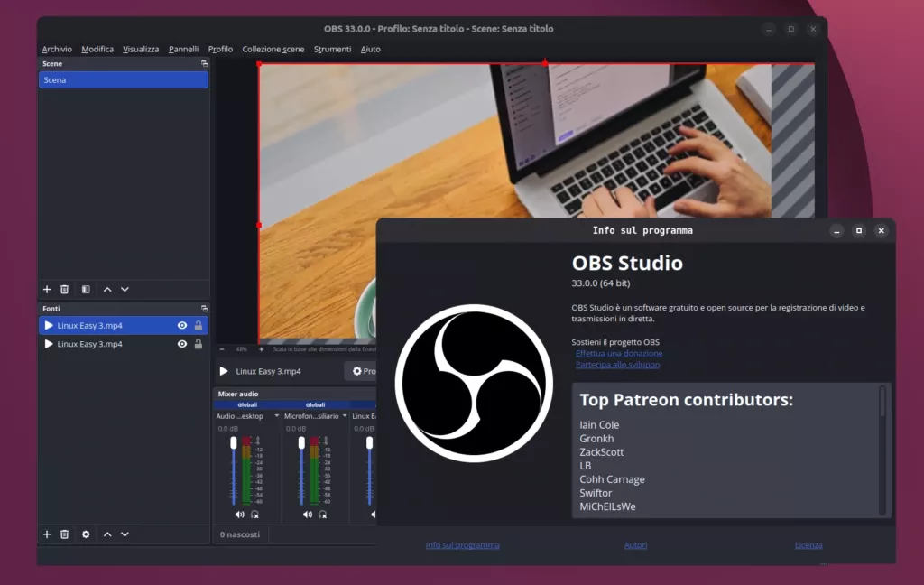Open source properties with Pro button
Screen dimensions: 924x585
click(361, 371)
